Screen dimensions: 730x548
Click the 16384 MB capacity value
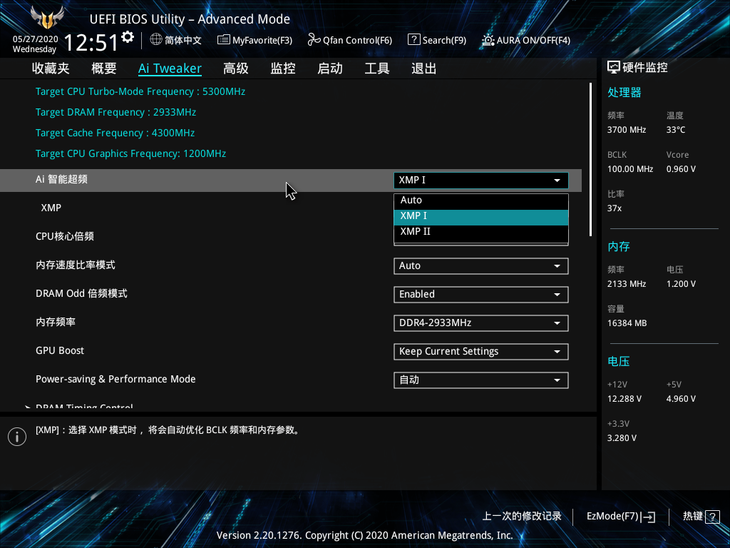click(627, 323)
